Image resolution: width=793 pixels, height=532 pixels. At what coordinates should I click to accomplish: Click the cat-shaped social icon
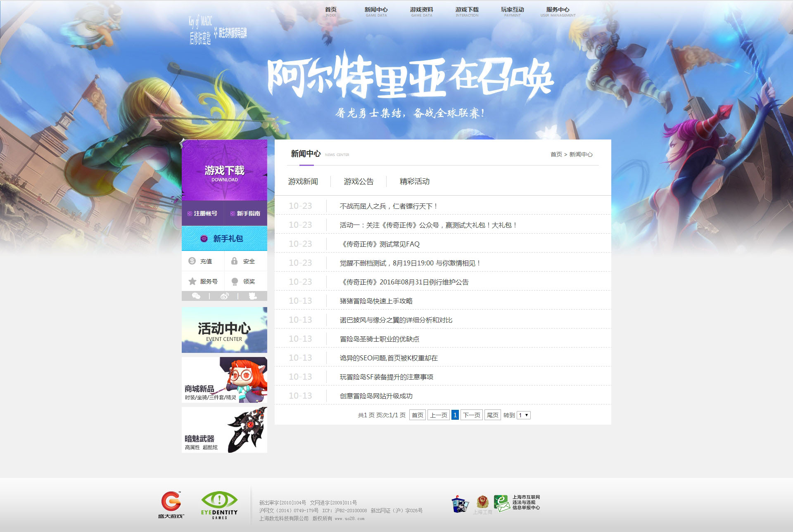(x=252, y=296)
